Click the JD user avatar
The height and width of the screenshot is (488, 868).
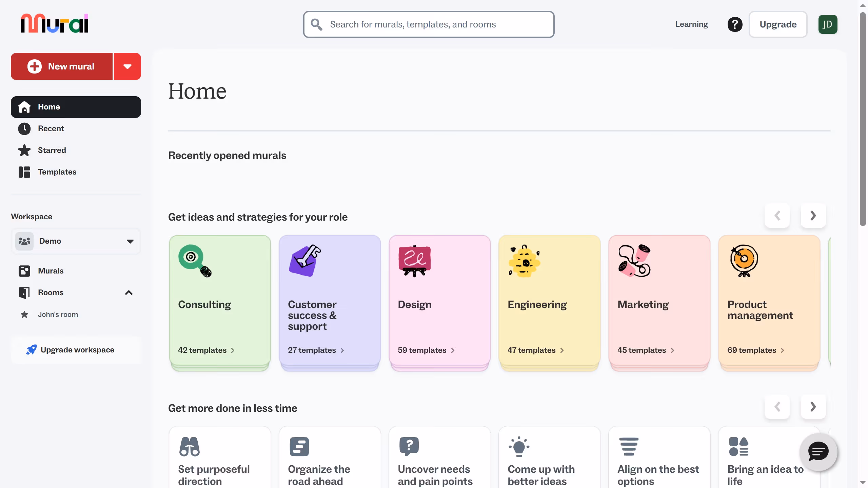pyautogui.click(x=827, y=24)
